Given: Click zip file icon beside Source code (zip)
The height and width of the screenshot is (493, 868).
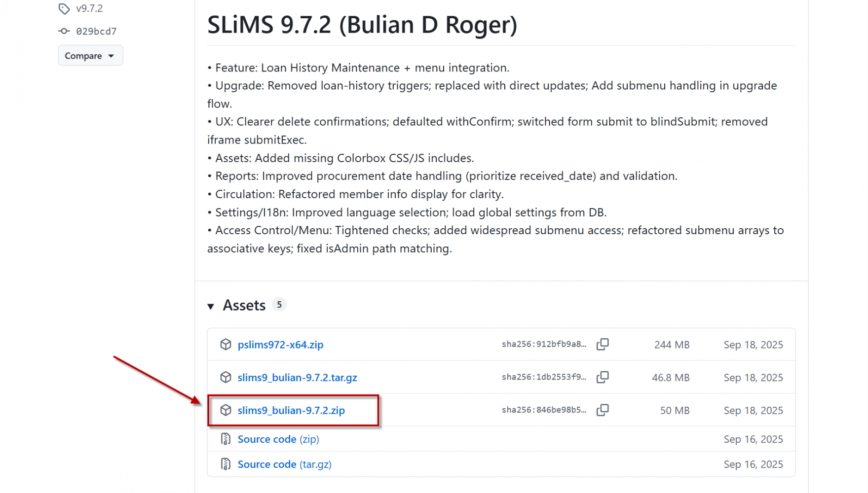Looking at the screenshot, I should pyautogui.click(x=226, y=439).
